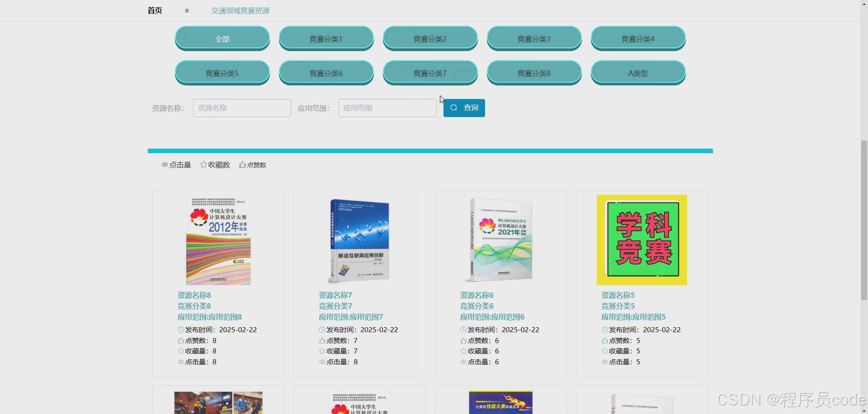This screenshot has height=414, width=868.
Task: Select the 竞赛分类1 category filter
Action: click(326, 38)
